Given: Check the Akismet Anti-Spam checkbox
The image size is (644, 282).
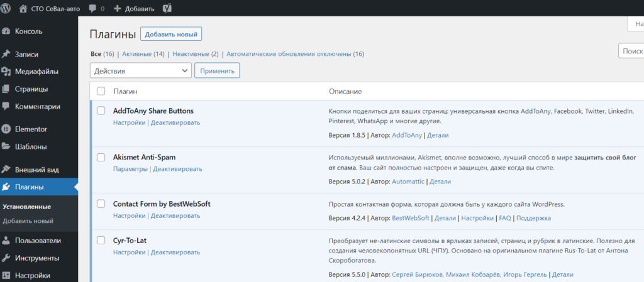Looking at the screenshot, I should [101, 158].
